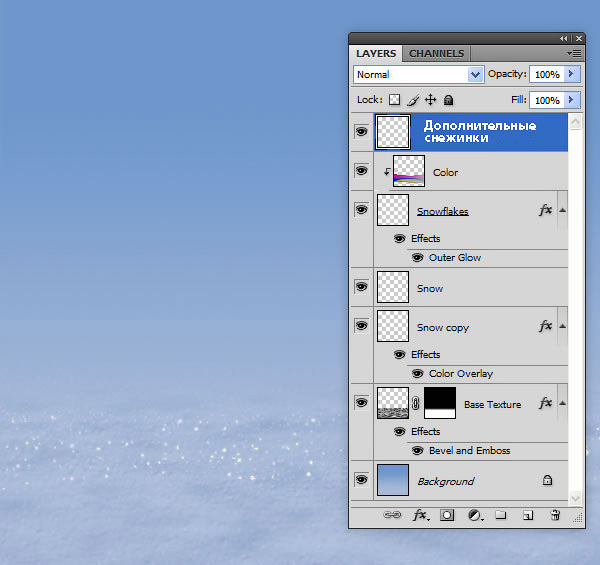Click the Bevel and Emboss effect label
600x565 pixels.
470,451
